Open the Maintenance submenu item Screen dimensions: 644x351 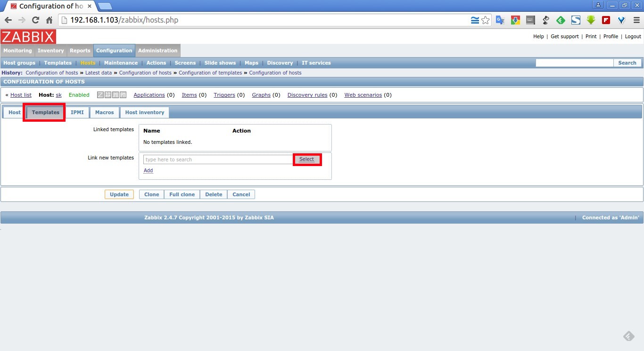point(121,63)
